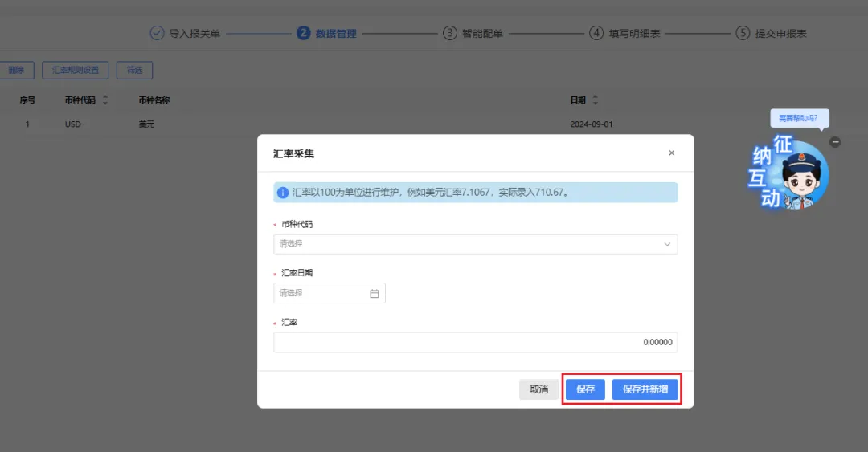Open the 汇率日期 date picker field
Viewport: 868px width, 452px height.
coord(329,293)
